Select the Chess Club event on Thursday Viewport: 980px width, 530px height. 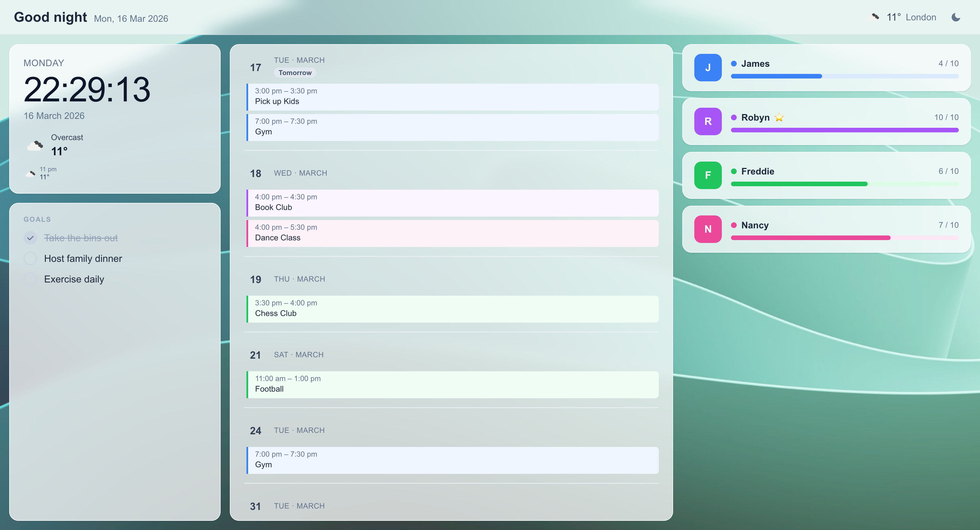[452, 309]
